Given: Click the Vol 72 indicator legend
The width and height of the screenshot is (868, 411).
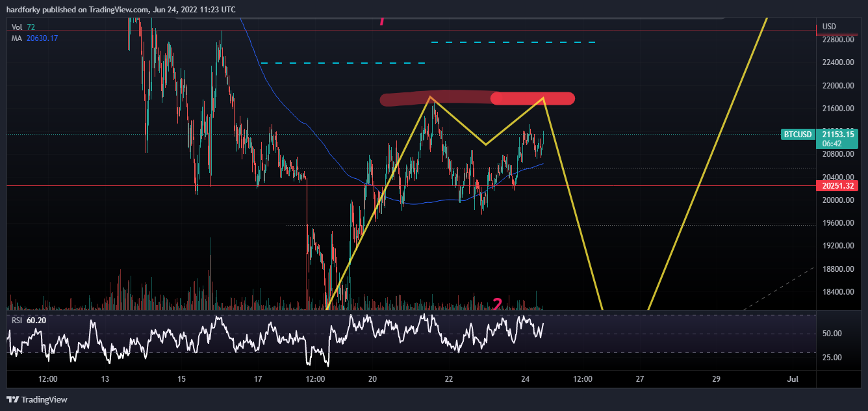Looking at the screenshot, I should 23,27.
